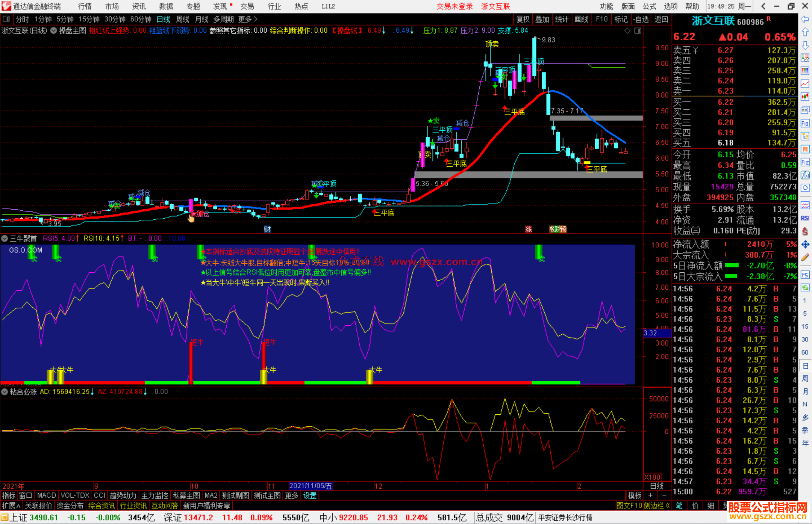
Task: Zoom out chart with − button
Action: click(x=664, y=495)
